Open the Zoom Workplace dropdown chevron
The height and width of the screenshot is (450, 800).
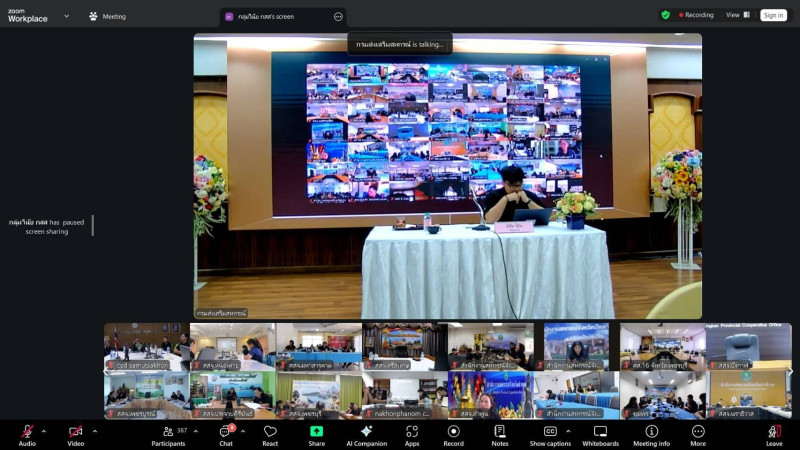coord(66,16)
